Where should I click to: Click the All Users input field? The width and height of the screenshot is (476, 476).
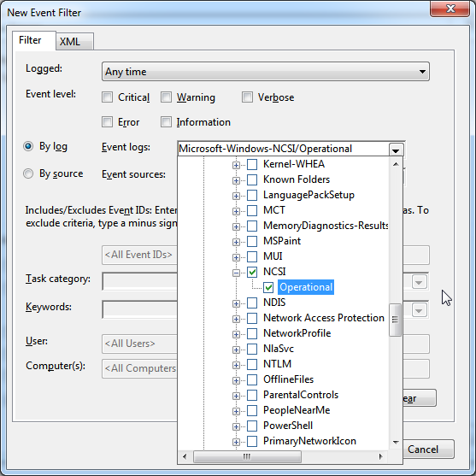(x=139, y=344)
